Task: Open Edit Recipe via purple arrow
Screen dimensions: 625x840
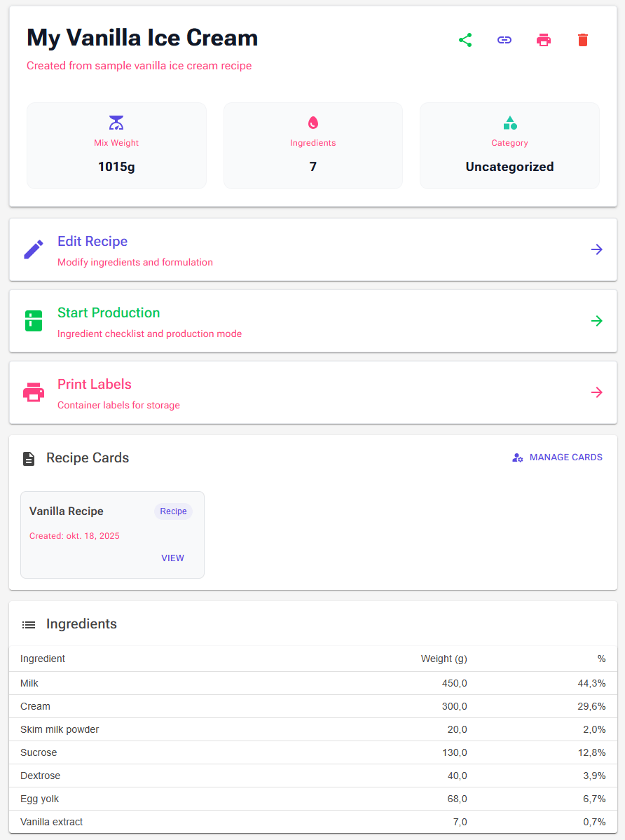Action: coord(596,249)
